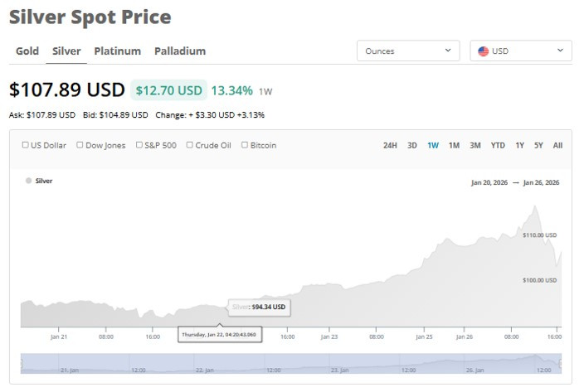Expand the USD currency dropdown
Image resolution: width=579 pixels, height=392 pixels.
coord(520,51)
